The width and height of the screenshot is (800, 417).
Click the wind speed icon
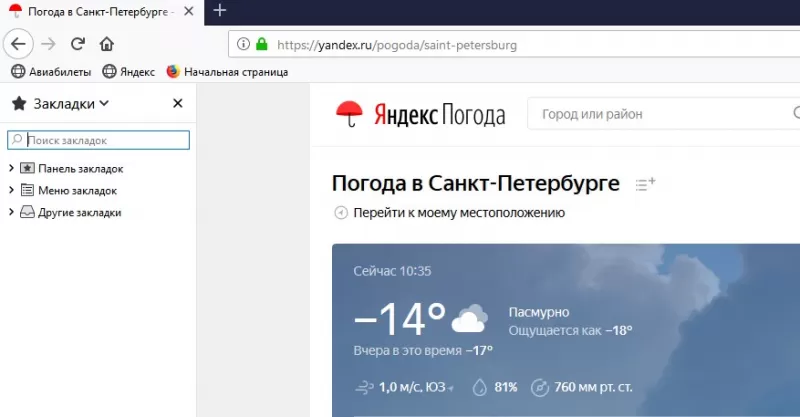pos(364,388)
